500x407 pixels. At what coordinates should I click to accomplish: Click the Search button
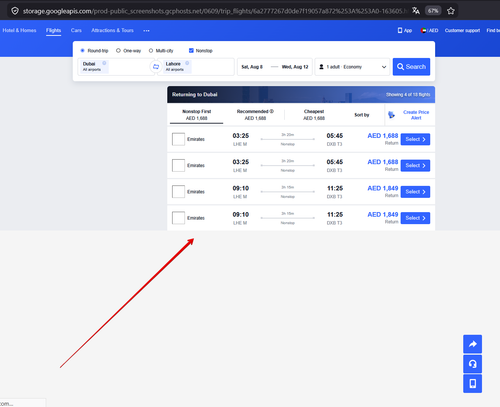411,67
